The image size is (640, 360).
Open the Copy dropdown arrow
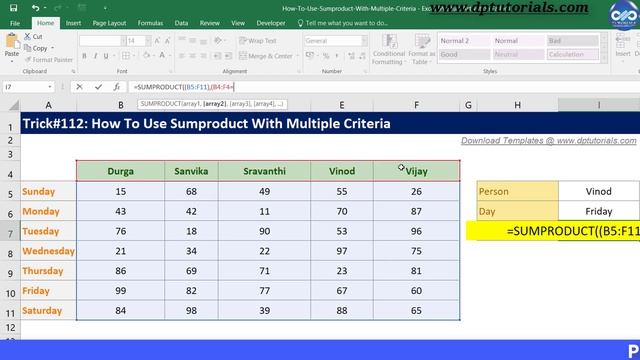pos(53,48)
